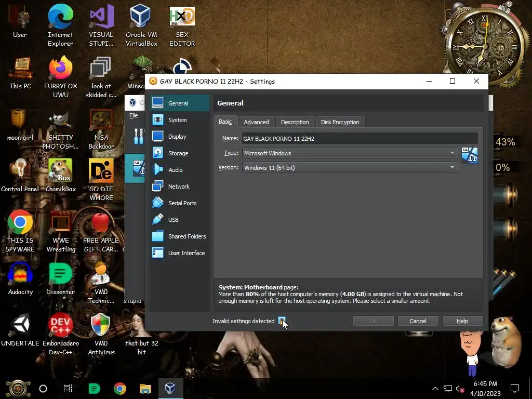Click the Cancel button

[x=418, y=321]
